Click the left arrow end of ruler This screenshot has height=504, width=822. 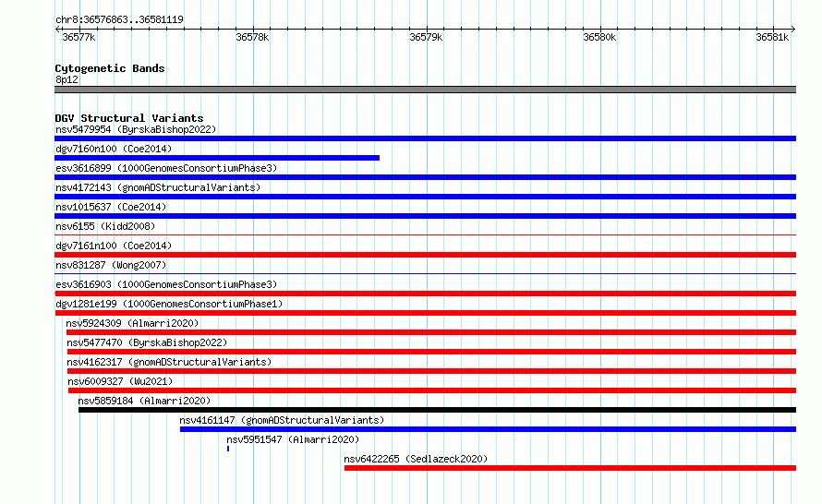57,30
